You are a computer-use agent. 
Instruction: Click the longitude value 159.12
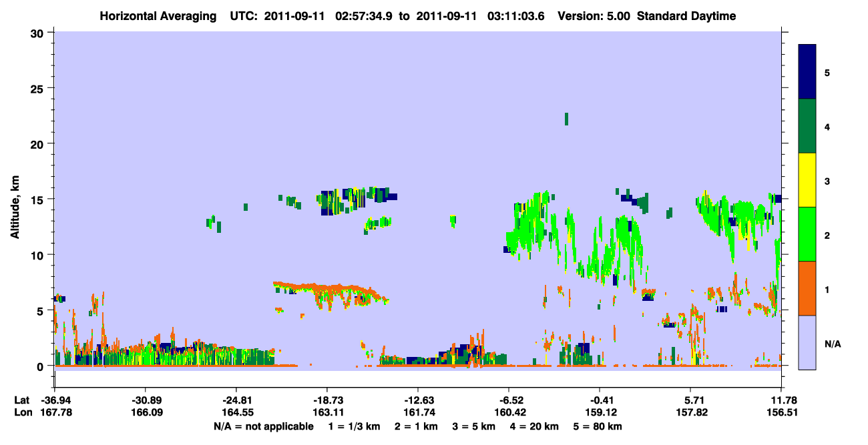pos(600,412)
